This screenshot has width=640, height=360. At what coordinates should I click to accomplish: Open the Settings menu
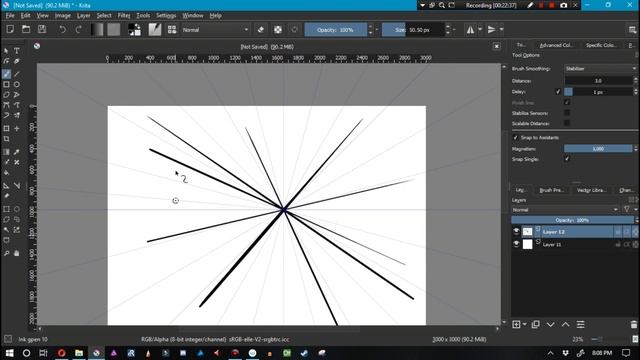[166, 16]
